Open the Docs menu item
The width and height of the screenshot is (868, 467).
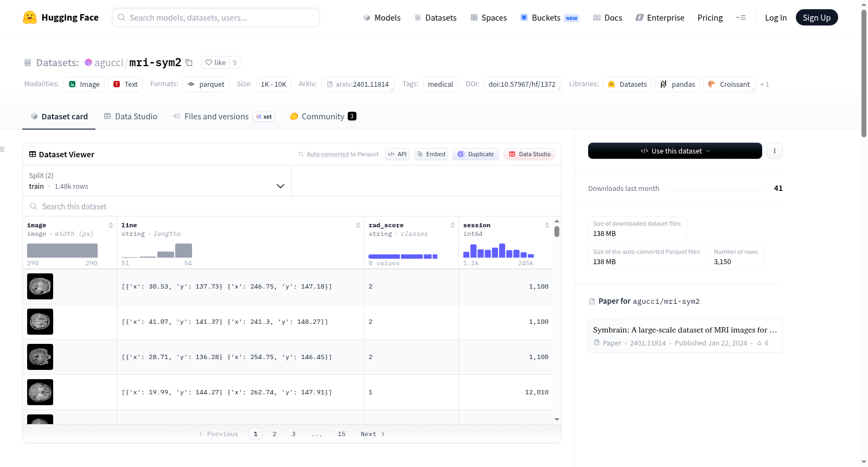[x=608, y=17]
